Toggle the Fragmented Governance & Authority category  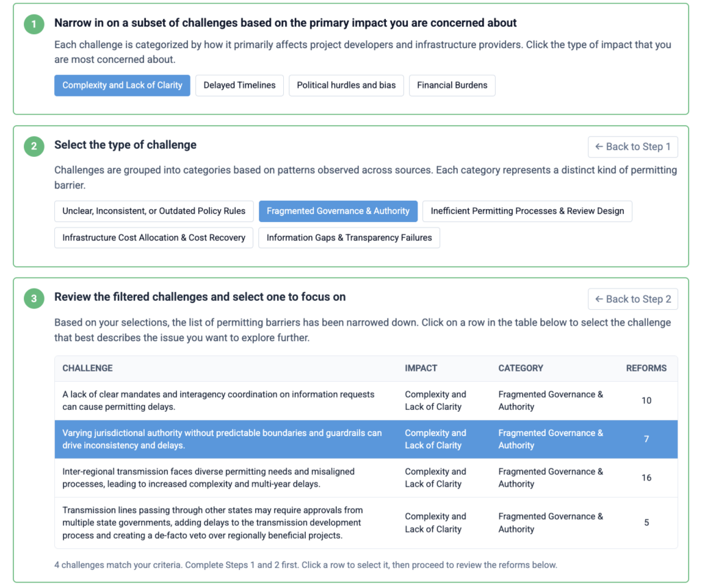338,211
